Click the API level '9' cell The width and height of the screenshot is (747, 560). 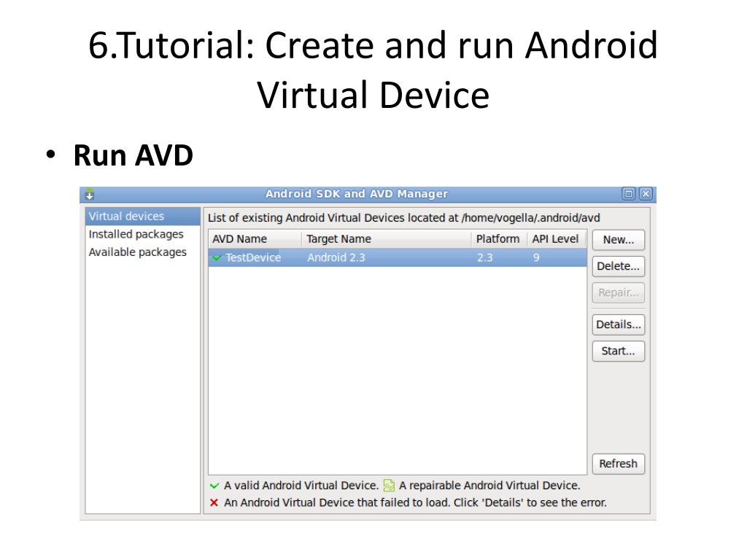click(536, 257)
